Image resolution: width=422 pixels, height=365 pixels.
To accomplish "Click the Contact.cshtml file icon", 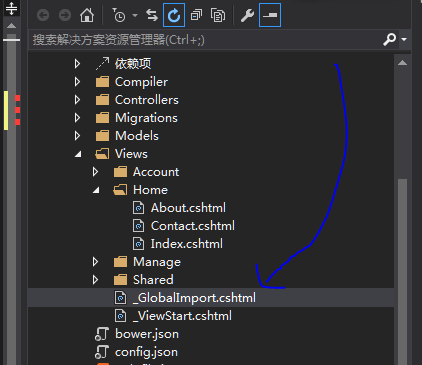I will [x=139, y=225].
